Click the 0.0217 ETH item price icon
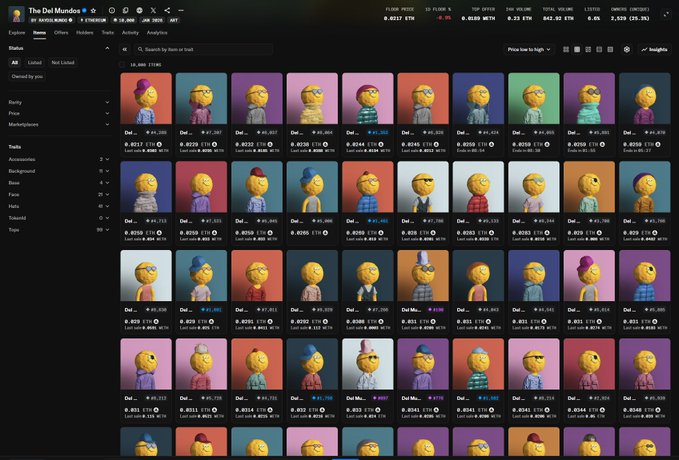 click(x=159, y=144)
